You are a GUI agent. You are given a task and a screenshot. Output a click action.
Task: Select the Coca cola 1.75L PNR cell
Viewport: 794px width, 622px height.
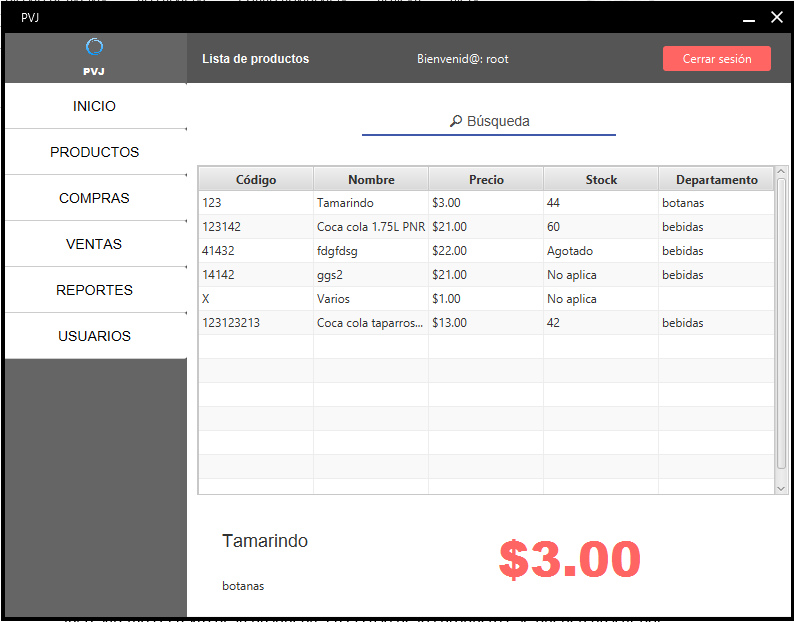371,226
